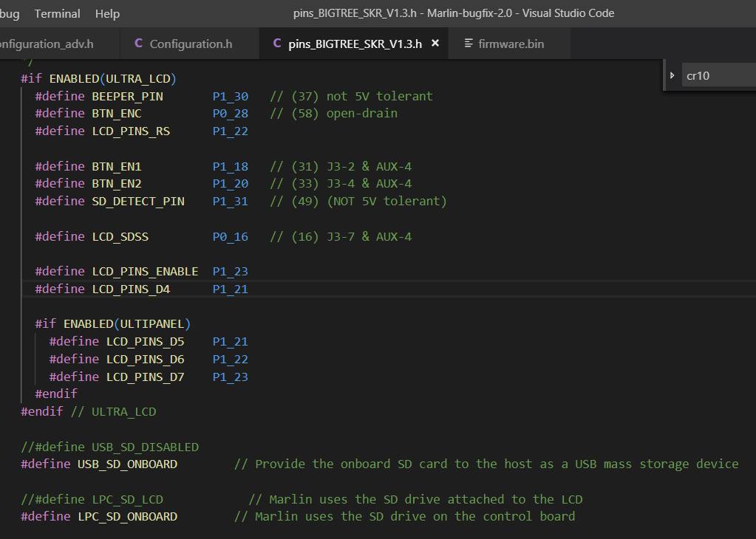The width and height of the screenshot is (756, 539).
Task: Select the pins_BIGTREE_SKR_V1.3.h tab
Action: pyautogui.click(x=355, y=44)
